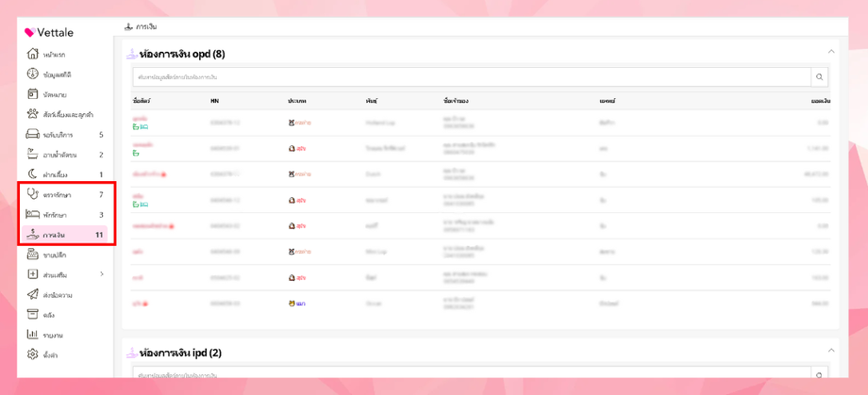Viewport: 868px width, 395px height.
Task: Click the magnifier search button in opd section
Action: 820,77
